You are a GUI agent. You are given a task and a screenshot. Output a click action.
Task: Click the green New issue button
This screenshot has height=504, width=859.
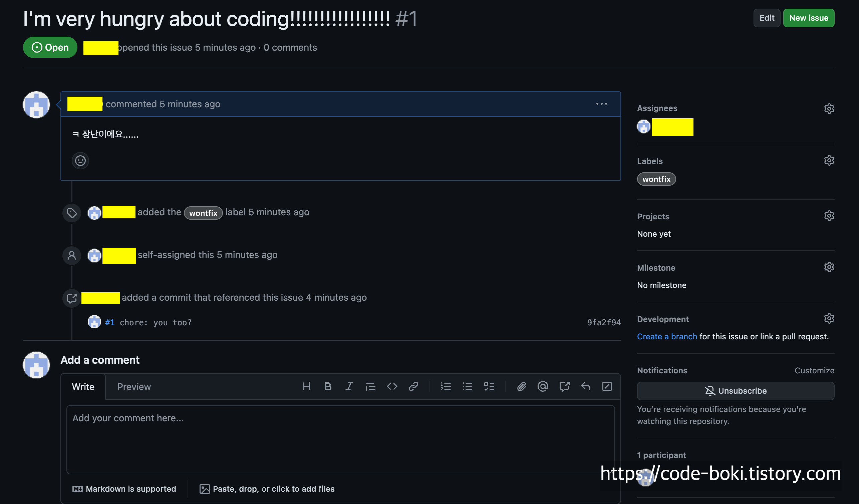click(x=809, y=18)
